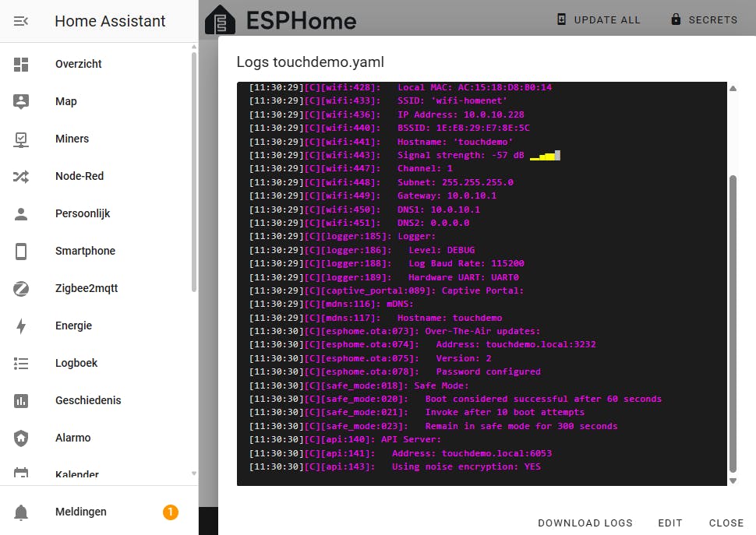Click the sidebar scrollbar thumb
This screenshot has height=535, width=756.
point(194,172)
